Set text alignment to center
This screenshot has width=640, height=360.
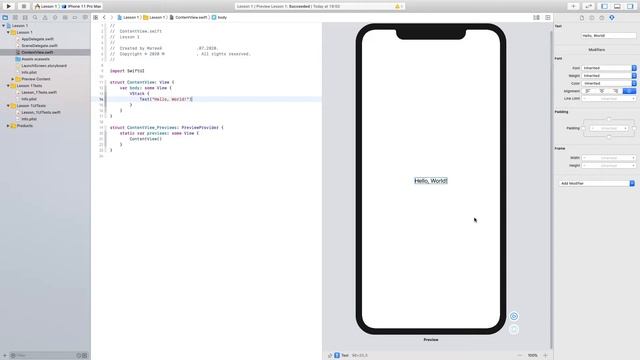[602, 91]
